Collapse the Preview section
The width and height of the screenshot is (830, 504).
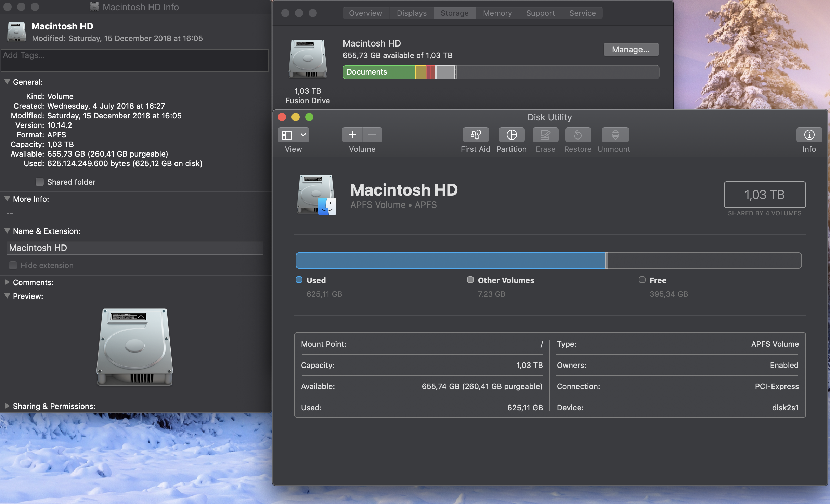[7, 296]
